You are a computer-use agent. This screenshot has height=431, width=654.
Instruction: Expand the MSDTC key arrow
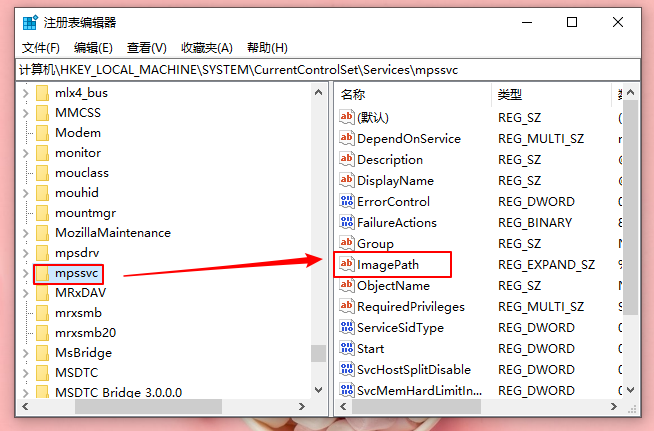coord(25,373)
